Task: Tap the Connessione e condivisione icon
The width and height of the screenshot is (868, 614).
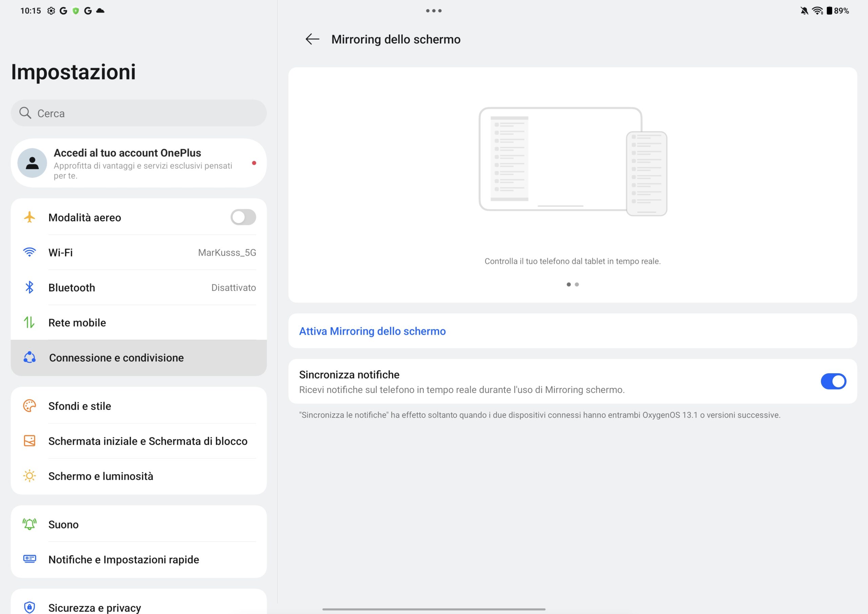Action: click(x=29, y=358)
